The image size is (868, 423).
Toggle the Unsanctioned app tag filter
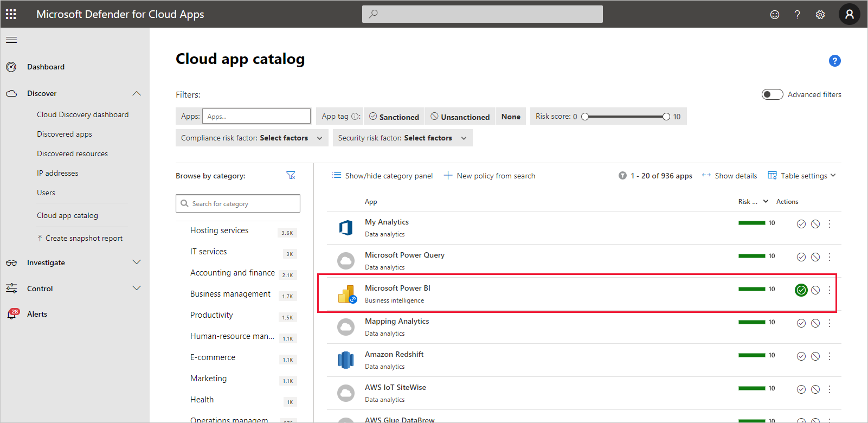(x=460, y=117)
